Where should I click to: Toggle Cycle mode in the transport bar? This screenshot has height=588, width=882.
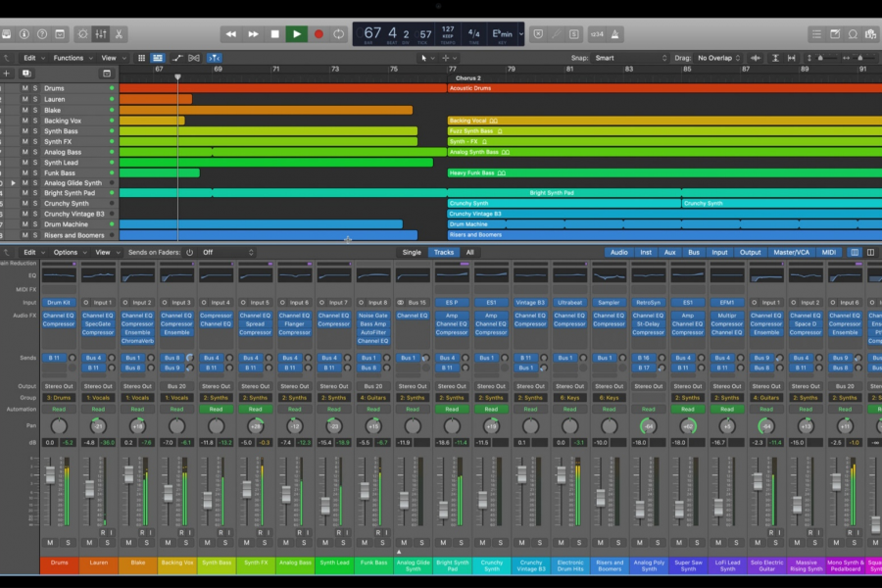[339, 34]
